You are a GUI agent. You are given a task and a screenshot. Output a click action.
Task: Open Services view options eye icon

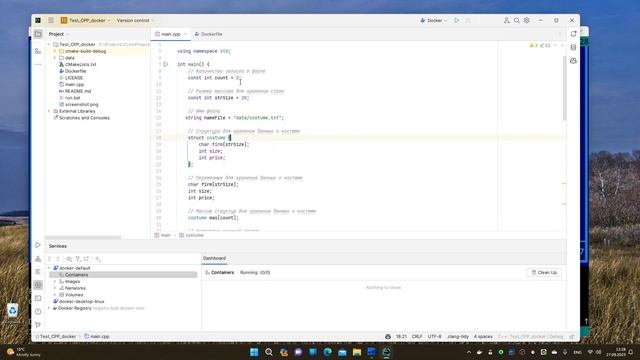tap(69, 259)
